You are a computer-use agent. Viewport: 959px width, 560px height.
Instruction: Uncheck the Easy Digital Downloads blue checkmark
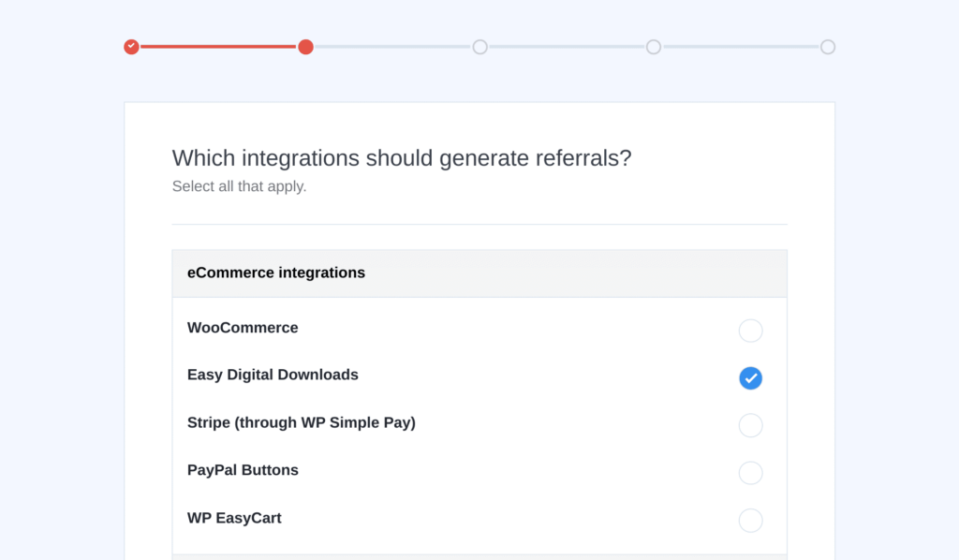pos(750,377)
